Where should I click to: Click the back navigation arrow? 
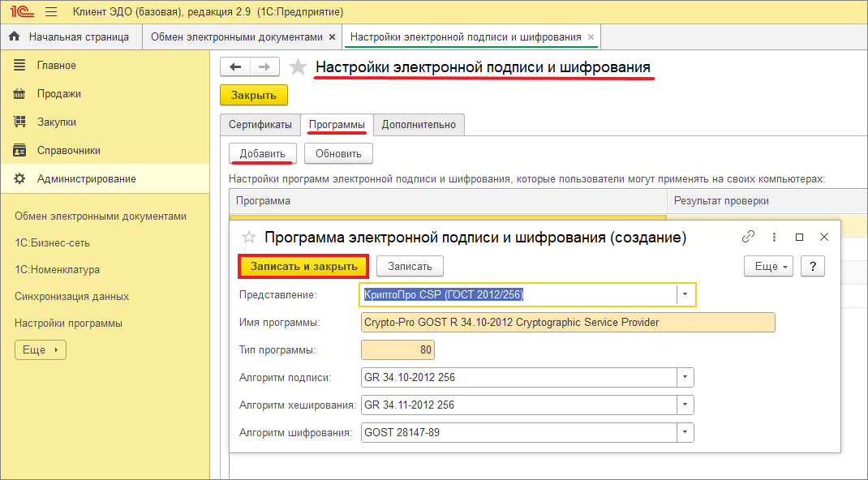click(x=235, y=66)
